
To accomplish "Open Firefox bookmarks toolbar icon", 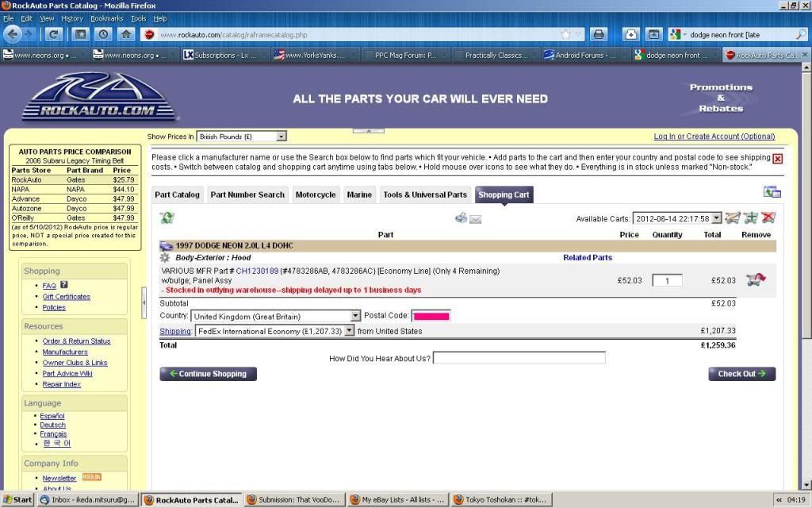I will [80, 35].
